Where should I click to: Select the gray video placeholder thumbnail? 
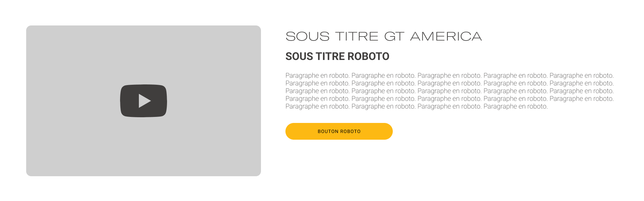click(144, 101)
